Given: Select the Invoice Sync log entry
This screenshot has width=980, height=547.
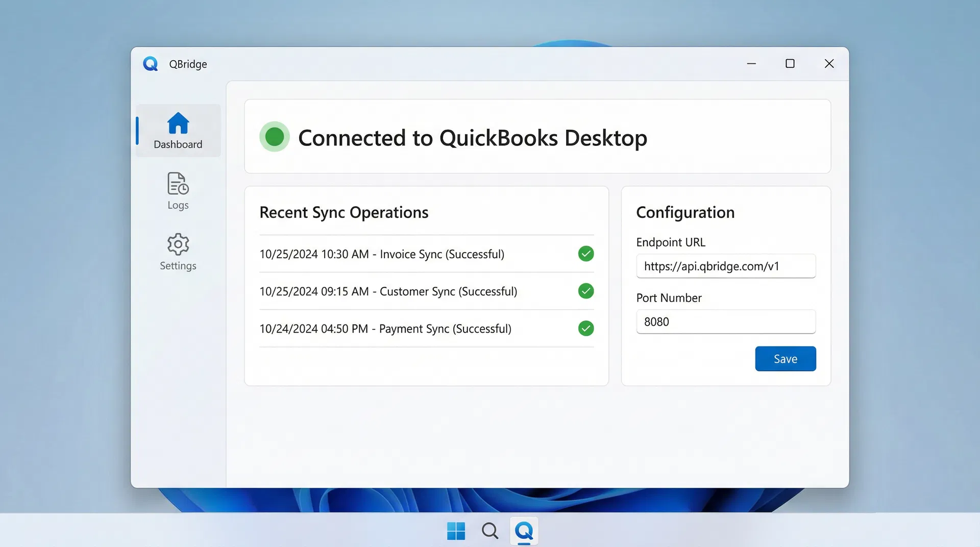Looking at the screenshot, I should [x=382, y=254].
